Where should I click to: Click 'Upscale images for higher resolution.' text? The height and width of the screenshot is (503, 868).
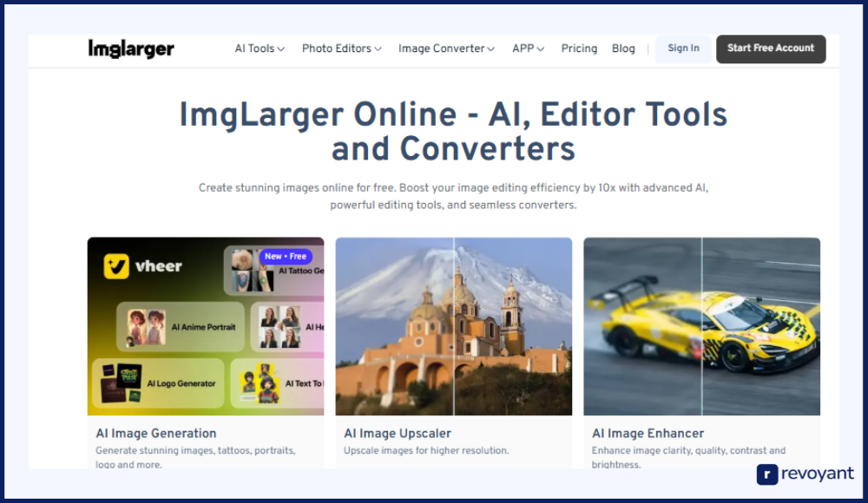(x=426, y=450)
